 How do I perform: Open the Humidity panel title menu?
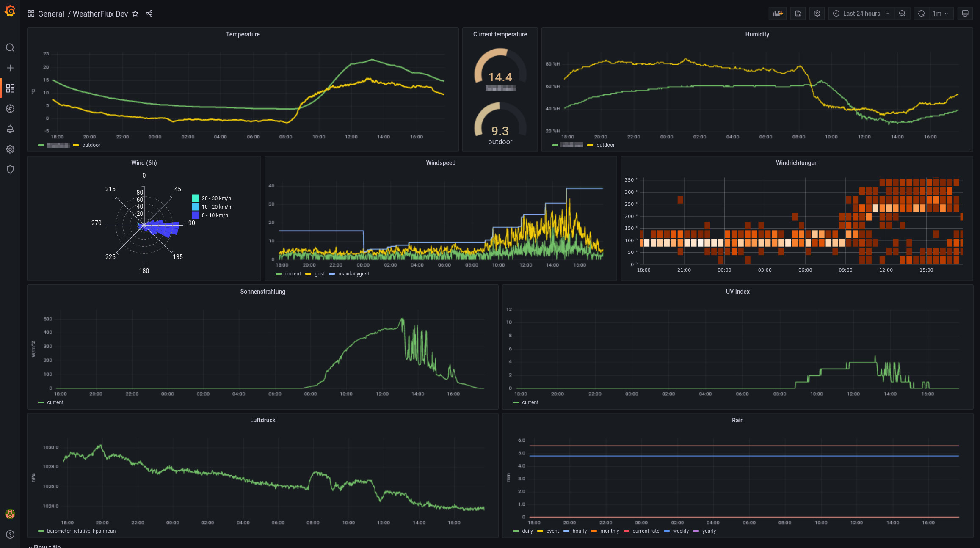757,34
